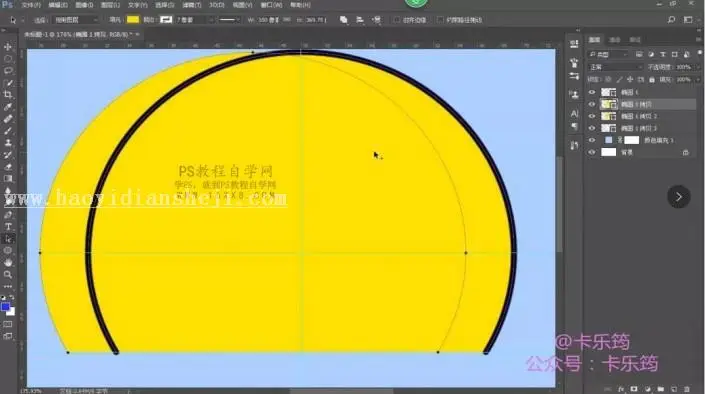Lock all attributes padlock icon
Image resolution: width=705 pixels, height=394 pixels.
[652, 80]
